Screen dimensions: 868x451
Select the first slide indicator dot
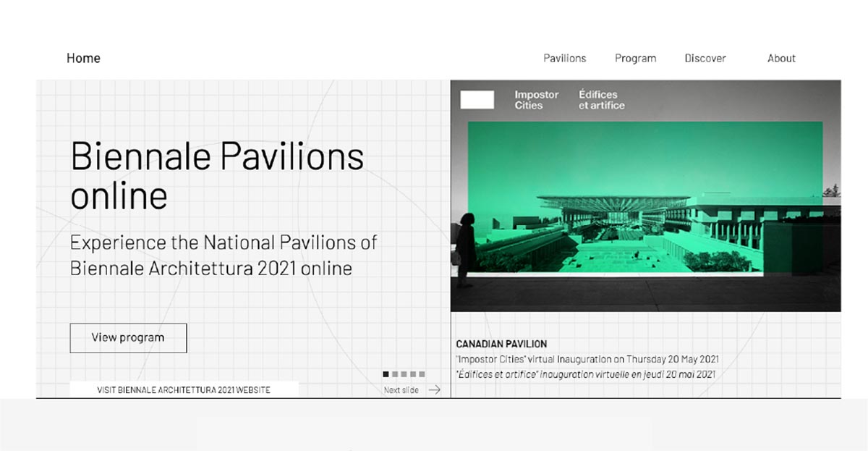[386, 374]
